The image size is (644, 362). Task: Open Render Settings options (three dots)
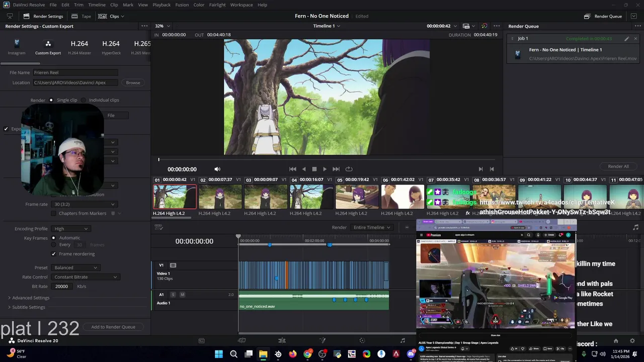point(144,26)
